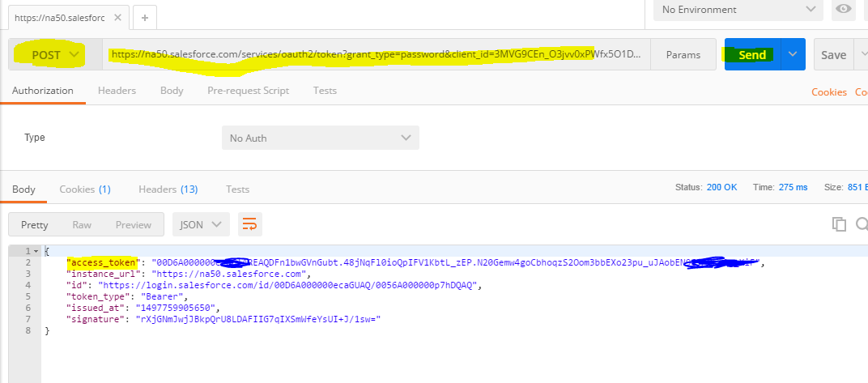Click the request URL field

pyautogui.click(x=377, y=54)
